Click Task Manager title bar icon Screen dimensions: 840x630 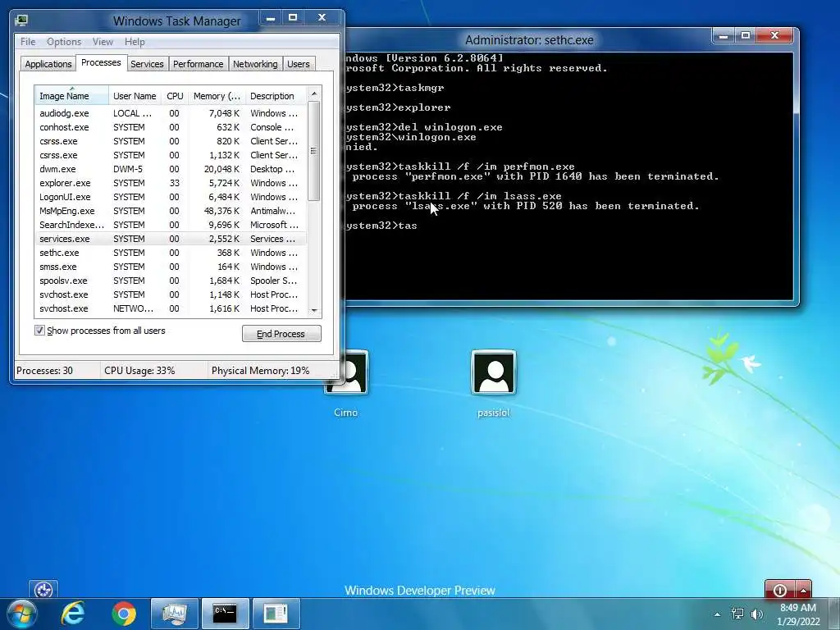tap(22, 21)
